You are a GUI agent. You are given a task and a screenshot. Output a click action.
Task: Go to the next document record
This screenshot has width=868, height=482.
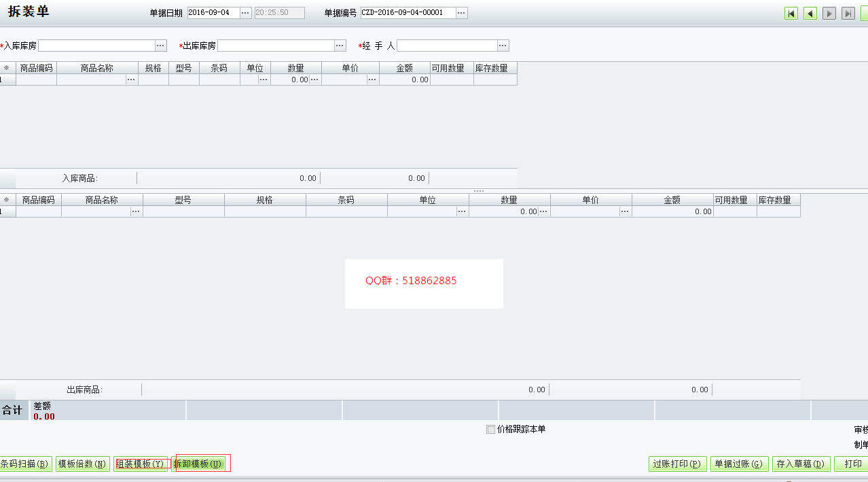coord(829,14)
